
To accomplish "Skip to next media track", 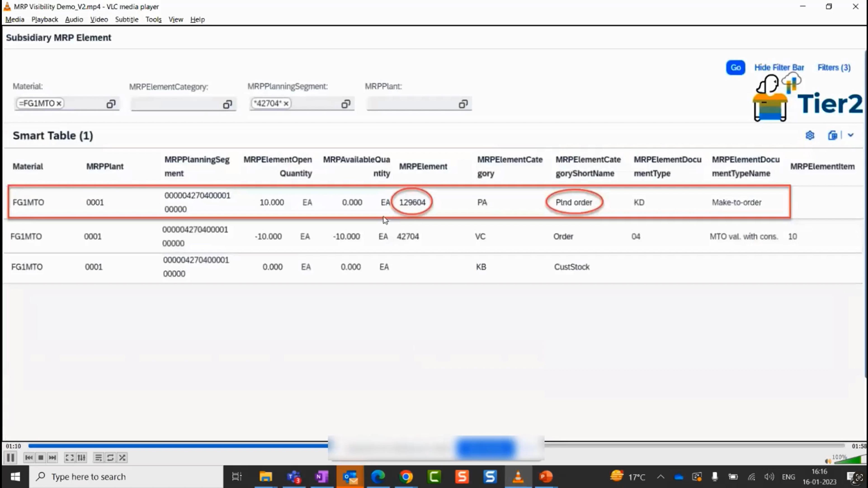I will tap(53, 458).
